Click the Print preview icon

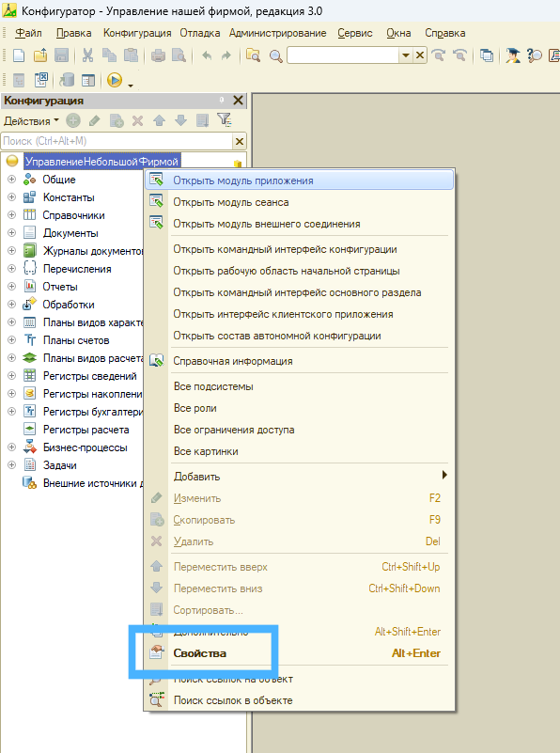pos(179,55)
